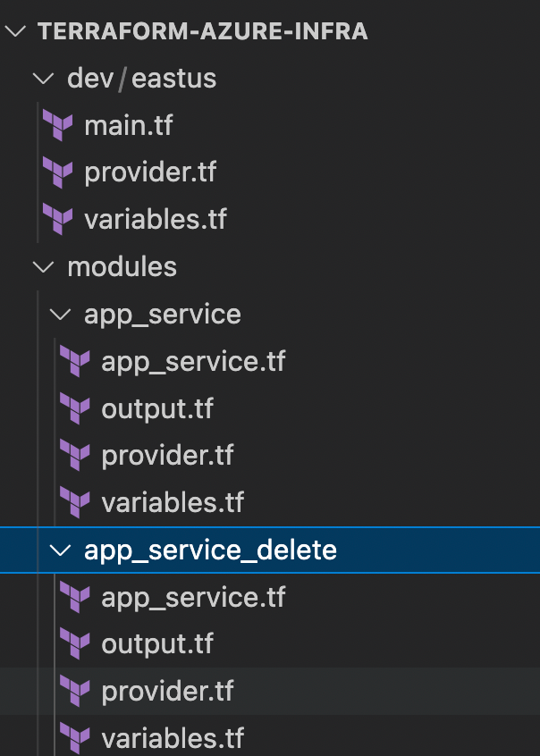Collapse the app_service_delete folder chevron
The width and height of the screenshot is (540, 756).
pyautogui.click(x=61, y=550)
